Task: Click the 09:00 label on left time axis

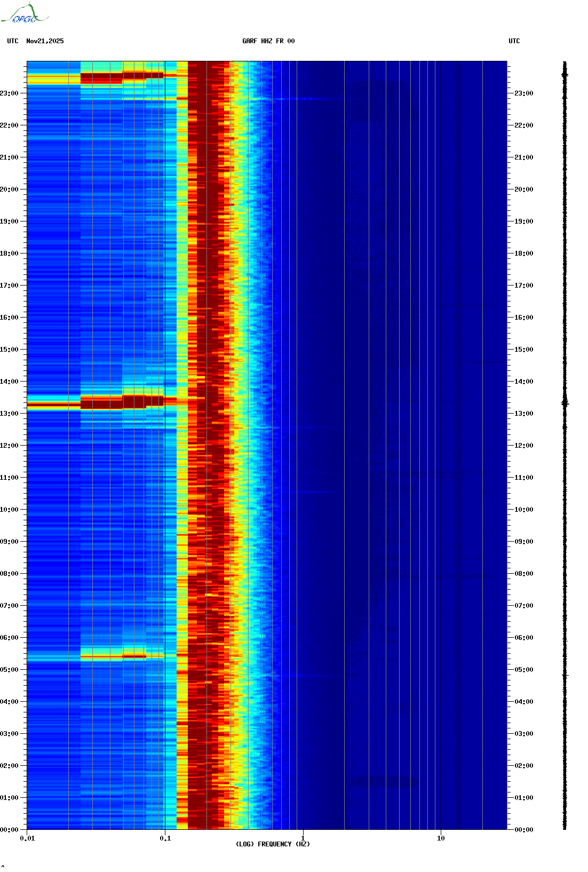Action: [x=9, y=542]
